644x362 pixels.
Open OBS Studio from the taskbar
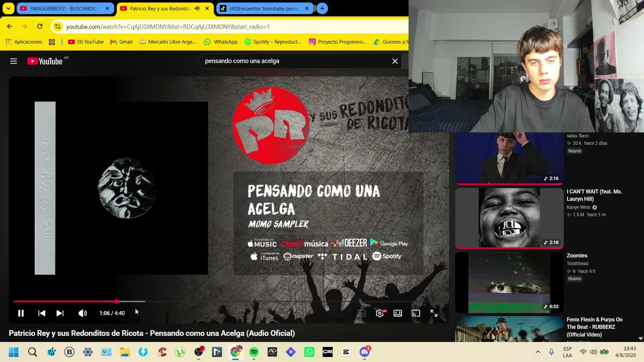click(198, 352)
